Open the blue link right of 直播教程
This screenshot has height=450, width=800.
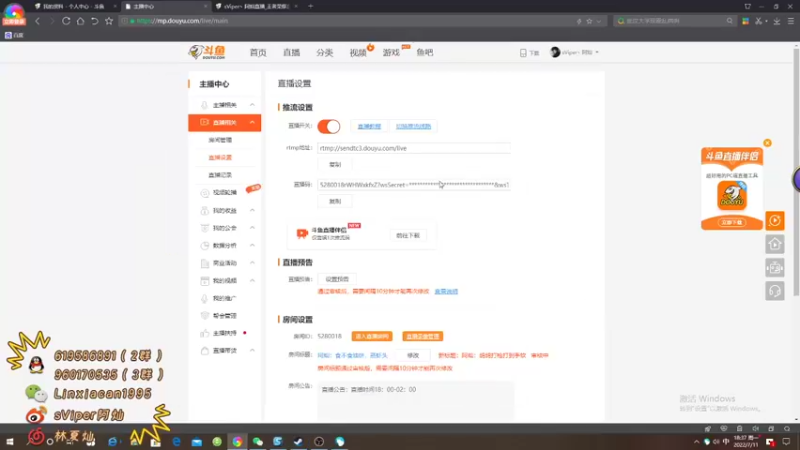[x=413, y=126]
